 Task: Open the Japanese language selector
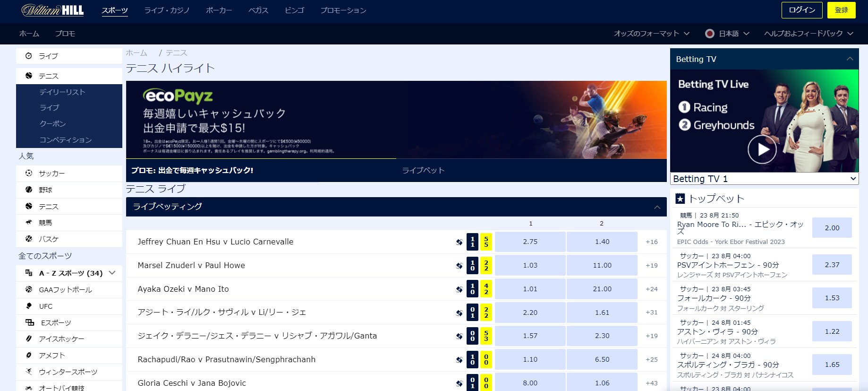(x=727, y=34)
